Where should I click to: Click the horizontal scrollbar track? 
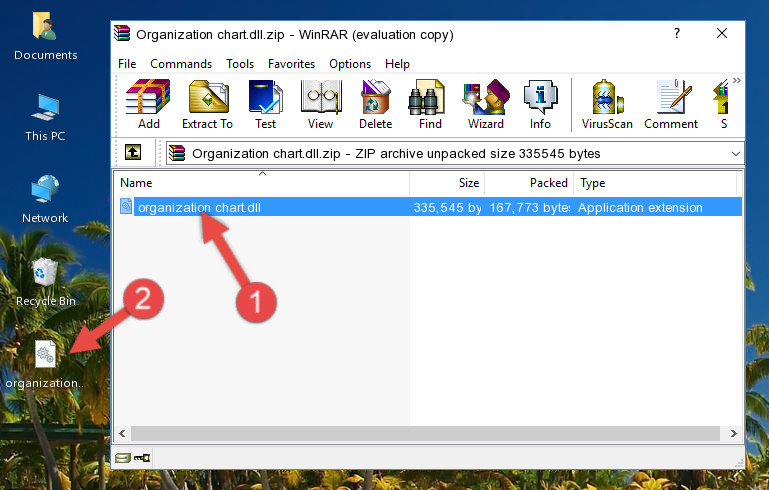pos(425,434)
